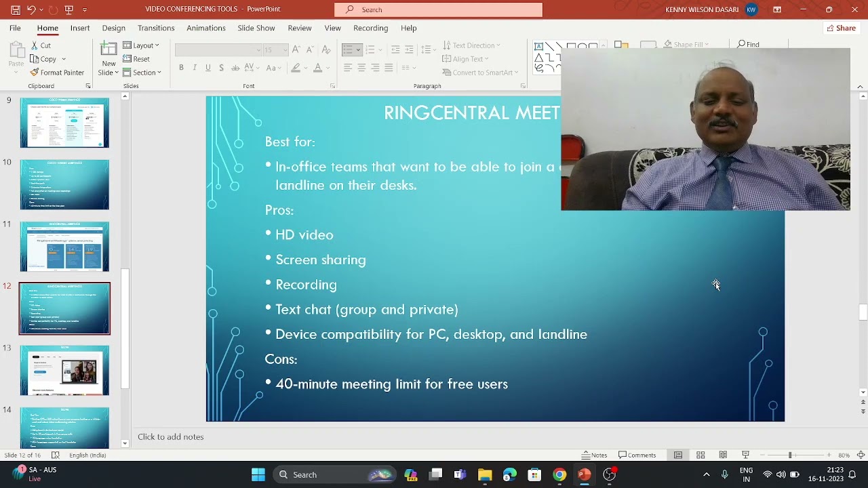Open Microsoft Teams from the taskbar
868x488 pixels.
click(x=460, y=474)
